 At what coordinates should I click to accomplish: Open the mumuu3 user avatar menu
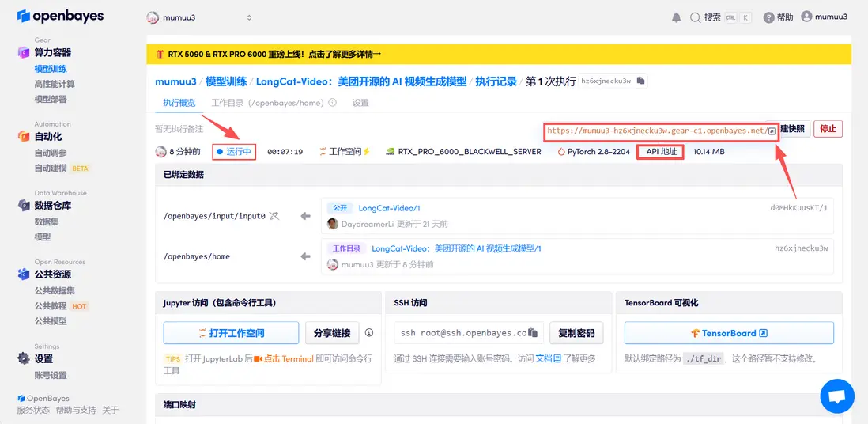(806, 17)
